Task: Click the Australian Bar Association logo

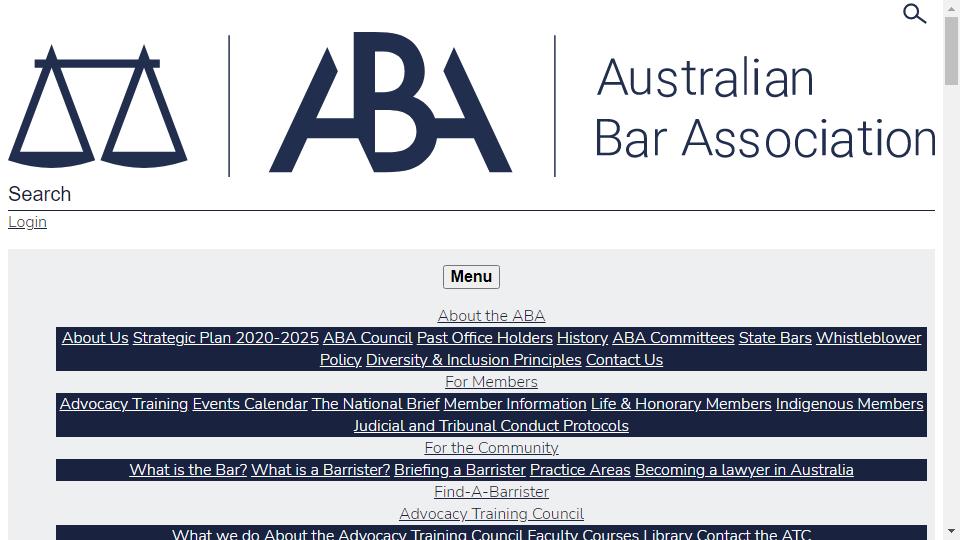Action: coord(471,105)
